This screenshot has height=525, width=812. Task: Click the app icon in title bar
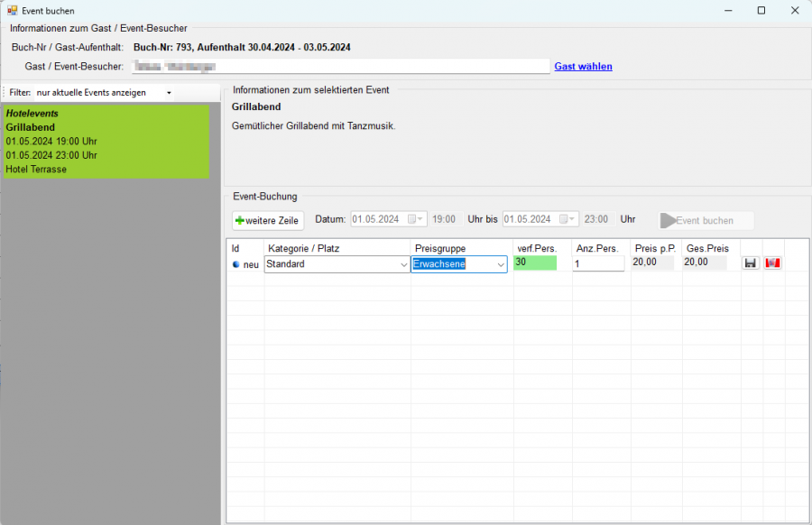click(12, 10)
